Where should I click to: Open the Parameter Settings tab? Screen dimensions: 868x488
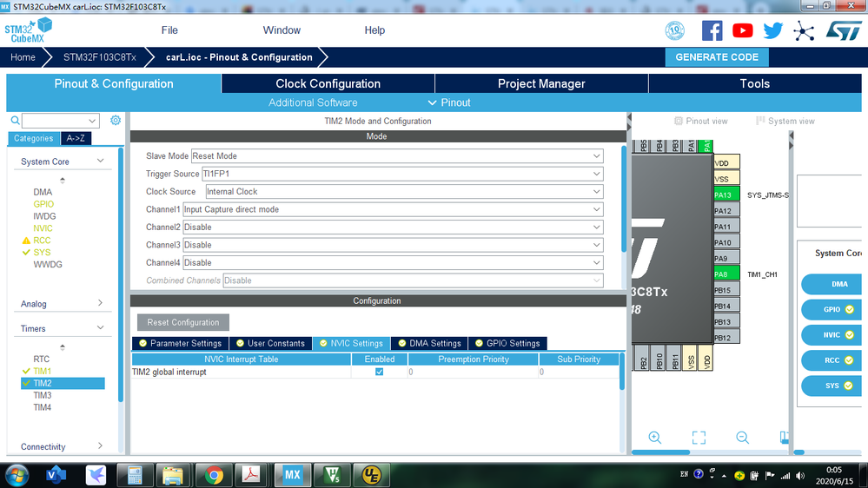[181, 343]
